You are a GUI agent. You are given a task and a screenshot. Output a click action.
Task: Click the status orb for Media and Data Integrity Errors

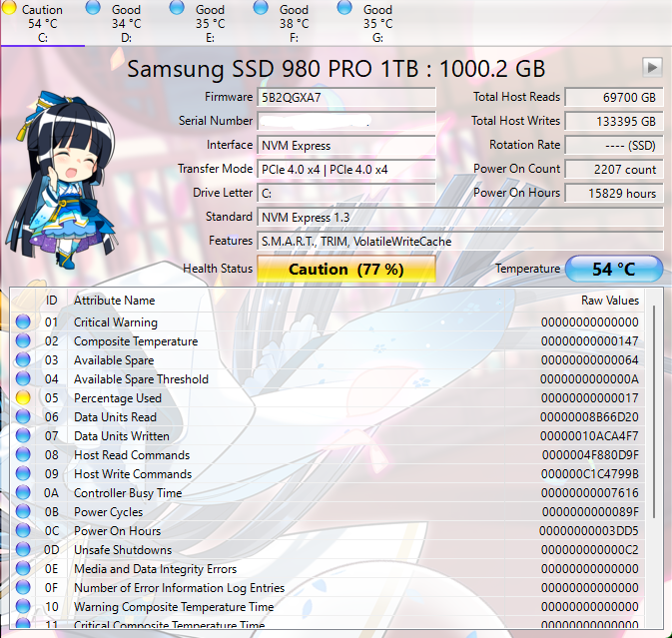coord(23,568)
